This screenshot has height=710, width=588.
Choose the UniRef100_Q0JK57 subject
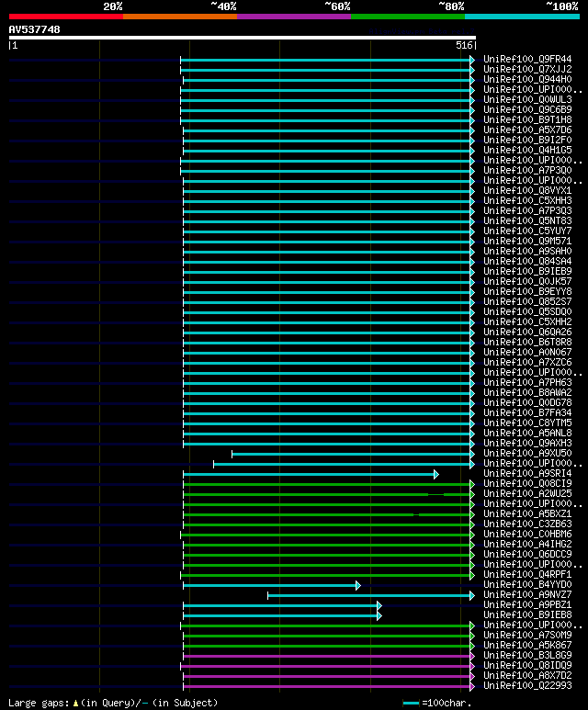point(527,281)
